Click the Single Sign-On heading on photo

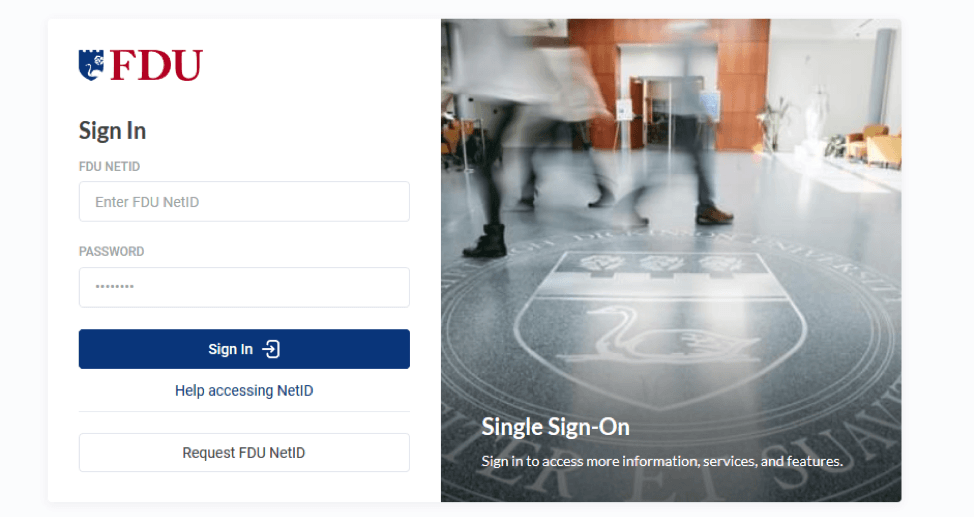click(x=555, y=427)
